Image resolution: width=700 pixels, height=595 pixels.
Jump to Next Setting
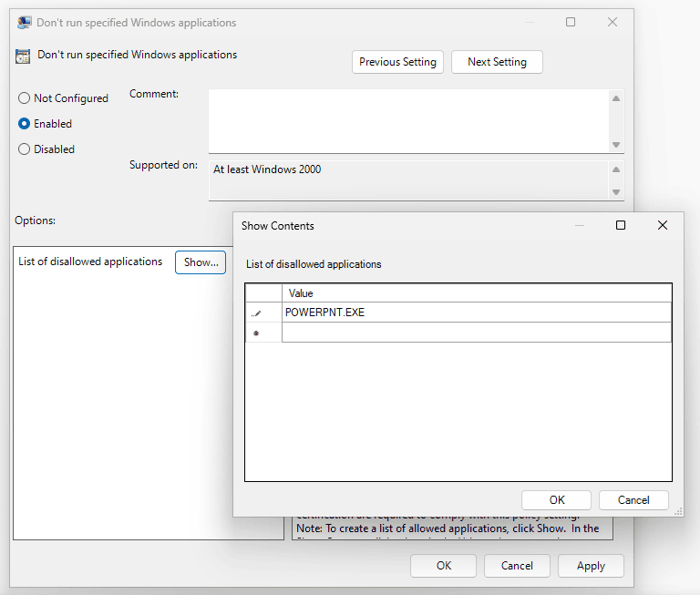[497, 62]
